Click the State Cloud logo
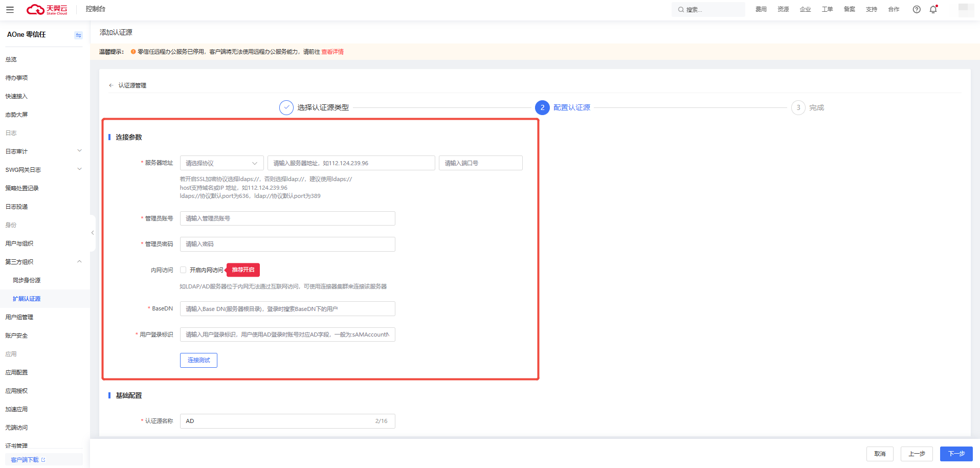The height and width of the screenshot is (468, 980). point(47,9)
